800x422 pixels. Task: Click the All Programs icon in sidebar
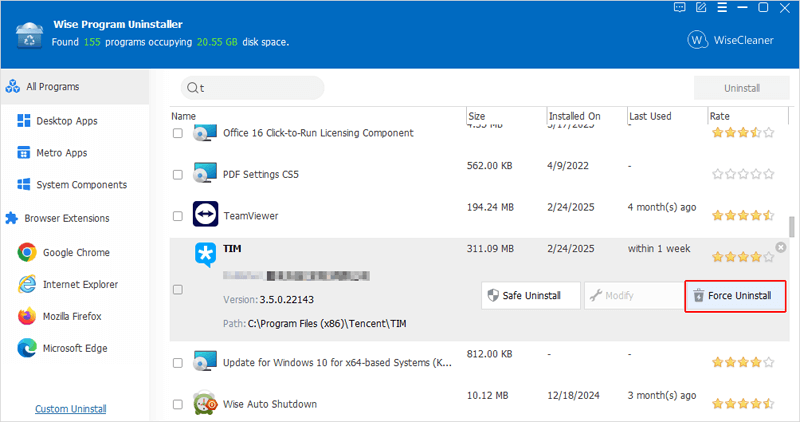[x=13, y=86]
